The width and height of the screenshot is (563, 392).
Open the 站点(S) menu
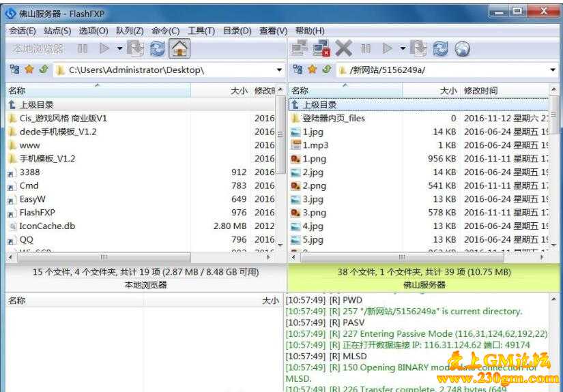(x=57, y=31)
